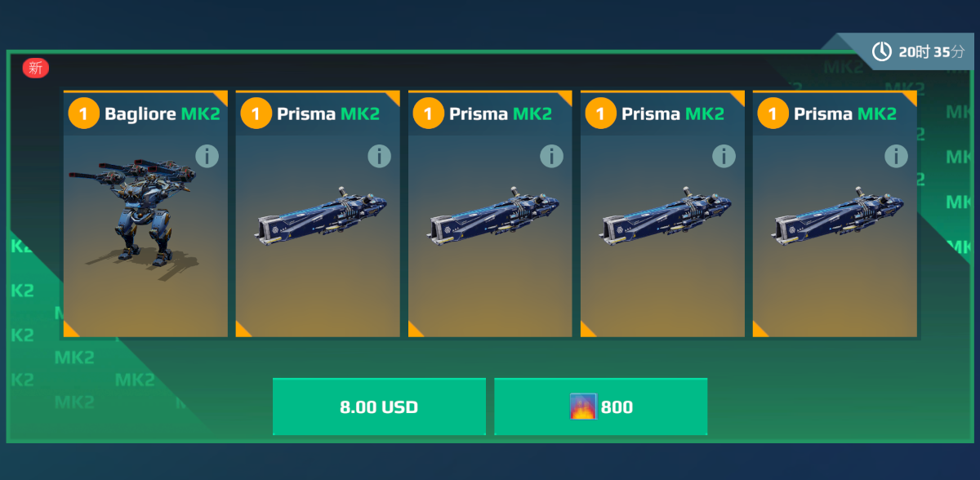Screen dimensions: 980x480
Task: Choose the second Prisma weapon image
Action: (494, 216)
